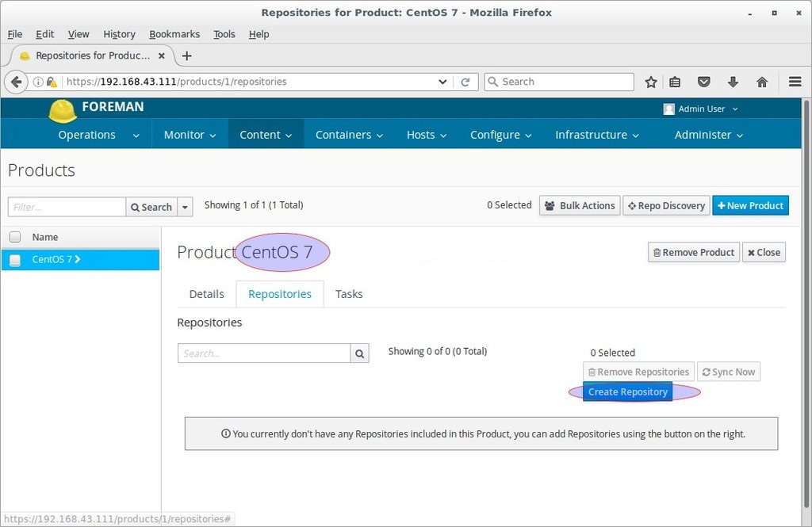This screenshot has height=527, width=812.
Task: Click the Create Repository button
Action: (x=628, y=392)
